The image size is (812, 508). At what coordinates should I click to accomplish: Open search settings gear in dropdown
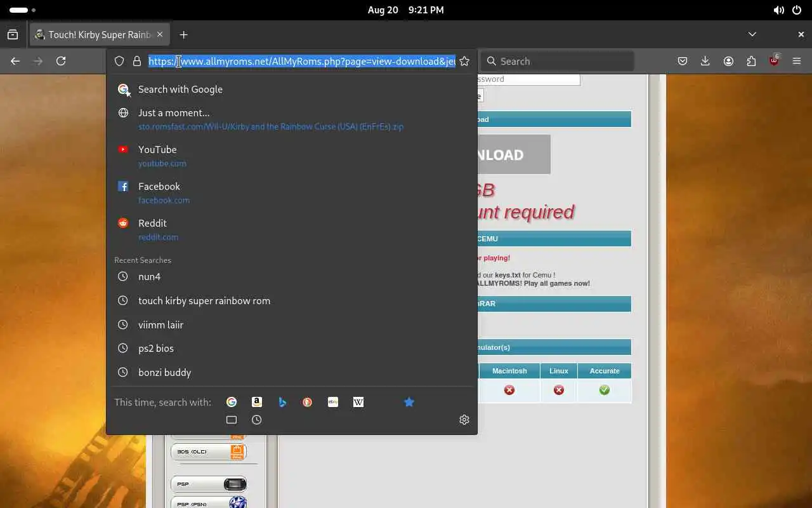464,420
